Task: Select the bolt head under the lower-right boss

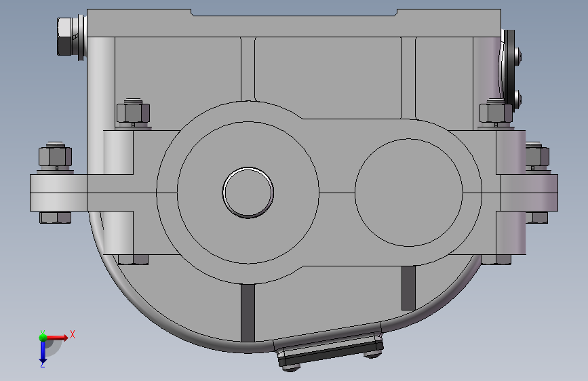Action: coord(496,260)
